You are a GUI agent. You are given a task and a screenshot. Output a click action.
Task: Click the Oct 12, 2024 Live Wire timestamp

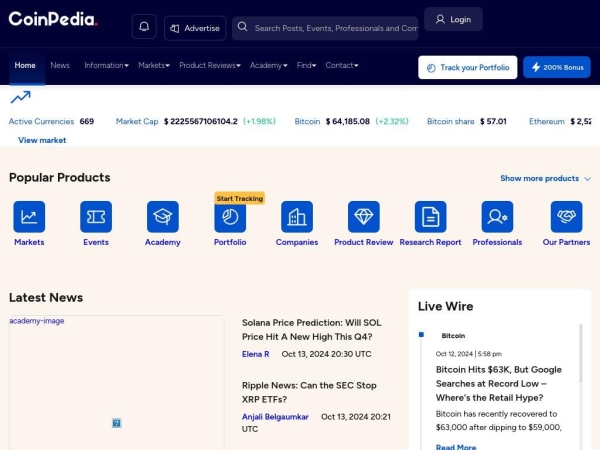pyautogui.click(x=468, y=354)
